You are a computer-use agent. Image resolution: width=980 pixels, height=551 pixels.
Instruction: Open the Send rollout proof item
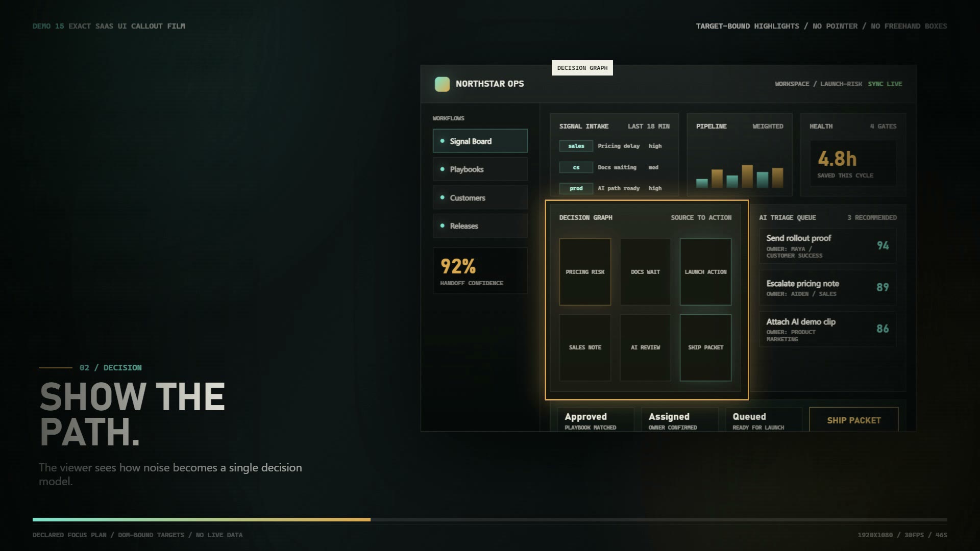[828, 246]
